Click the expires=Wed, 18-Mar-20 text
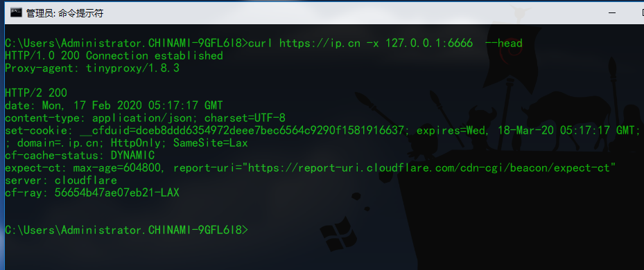This screenshot has width=644, height=270. click(x=485, y=131)
